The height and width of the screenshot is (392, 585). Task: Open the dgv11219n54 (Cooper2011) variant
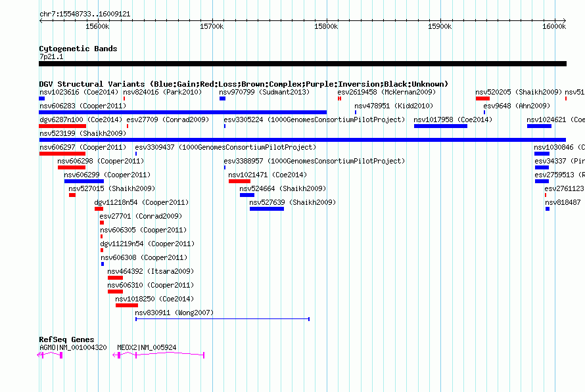(147, 244)
